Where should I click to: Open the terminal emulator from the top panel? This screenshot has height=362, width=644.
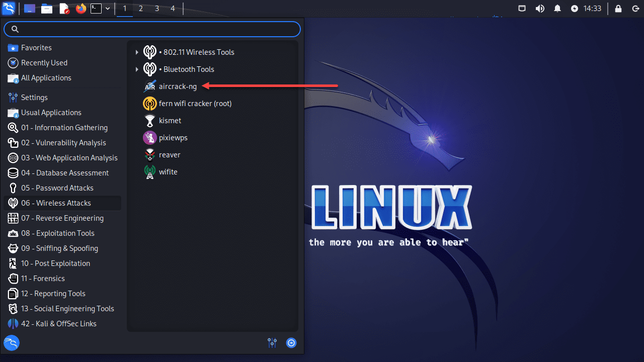(x=96, y=9)
